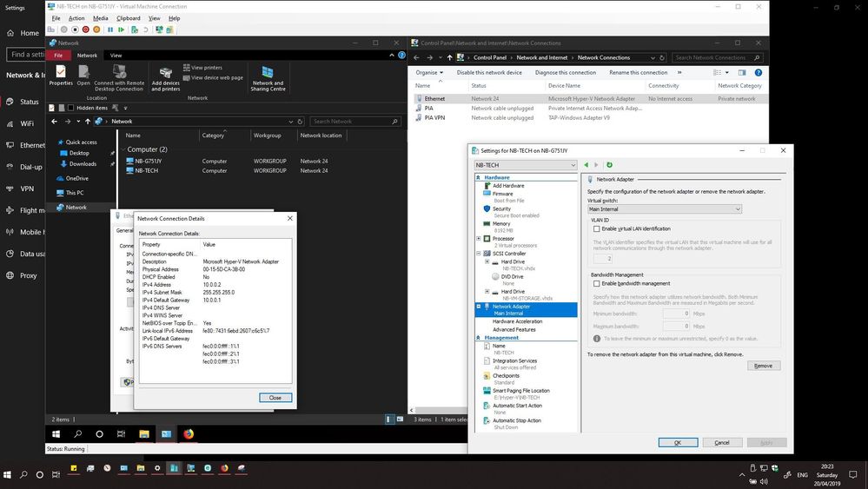Click the Revert icon in the VM toolbar
The height and width of the screenshot is (489, 868).
[x=146, y=30]
